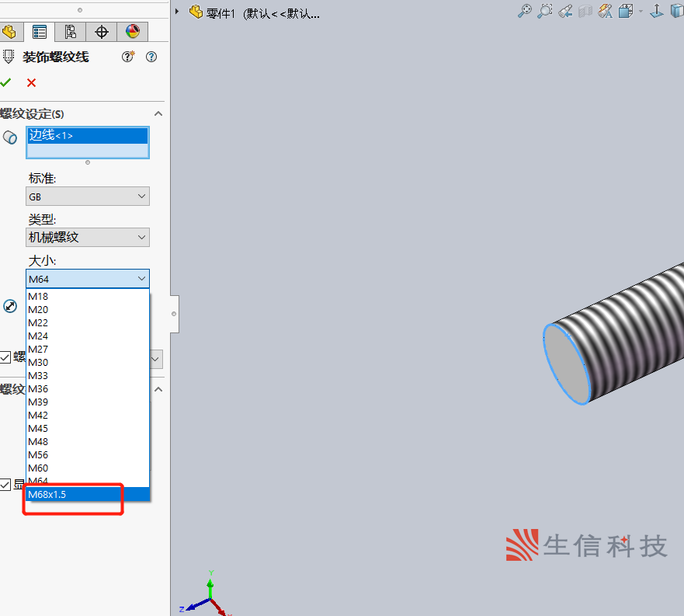Click the cosmetic thread feature icon in header
Image resolution: width=684 pixels, height=616 pixels.
click(9, 57)
